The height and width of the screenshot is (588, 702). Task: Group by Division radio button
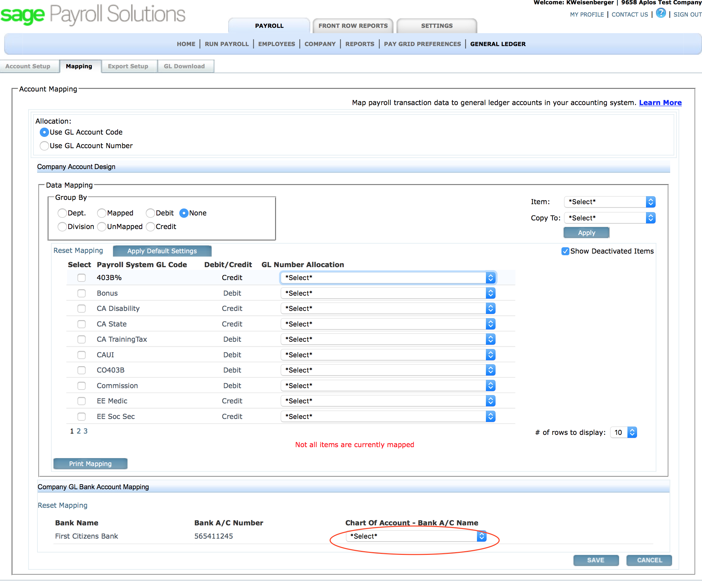[x=62, y=227]
